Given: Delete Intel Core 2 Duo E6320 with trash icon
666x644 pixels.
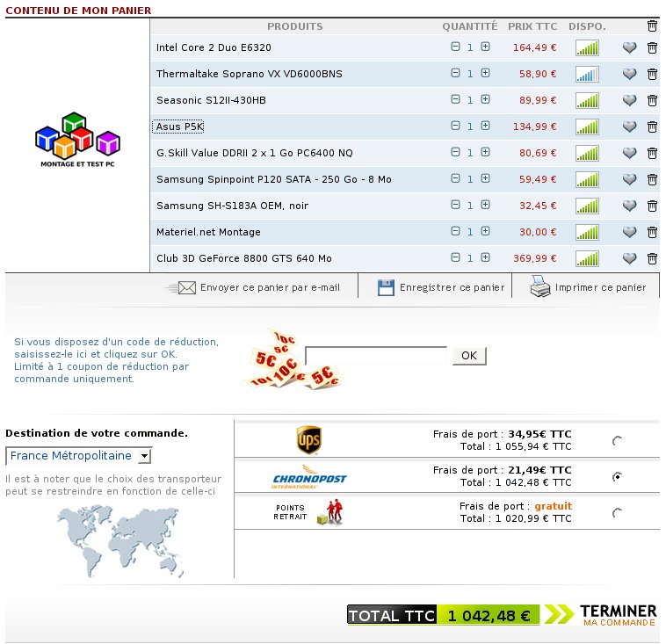Looking at the screenshot, I should [652, 47].
